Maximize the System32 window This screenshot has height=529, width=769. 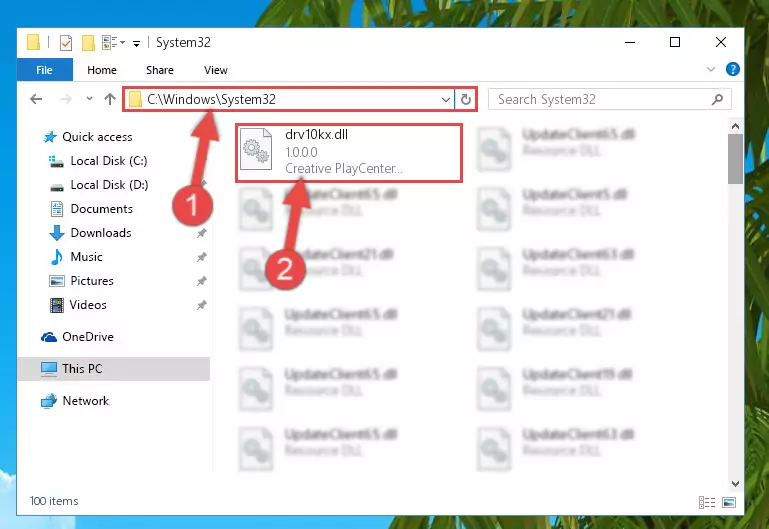[675, 42]
